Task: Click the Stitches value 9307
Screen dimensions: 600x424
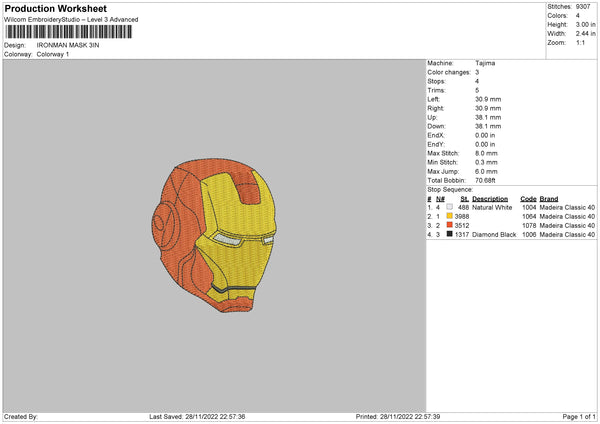Action: point(583,7)
